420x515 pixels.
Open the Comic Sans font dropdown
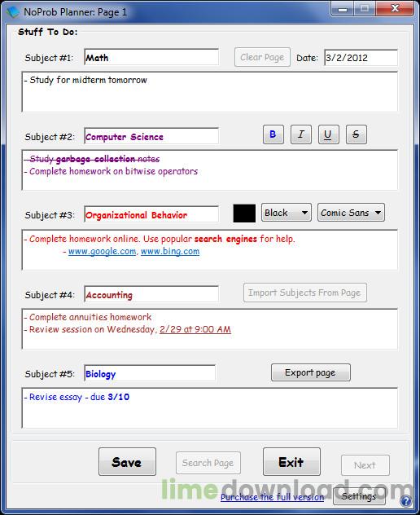pos(351,213)
